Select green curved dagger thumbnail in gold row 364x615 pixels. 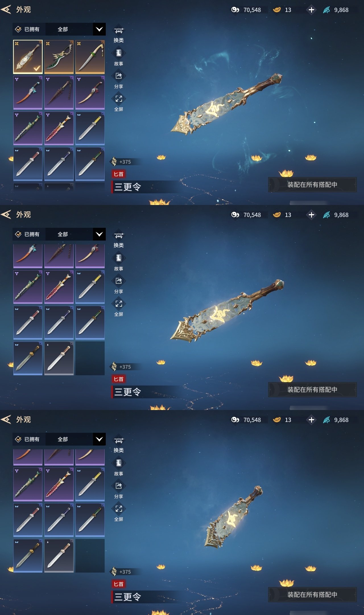59,57
